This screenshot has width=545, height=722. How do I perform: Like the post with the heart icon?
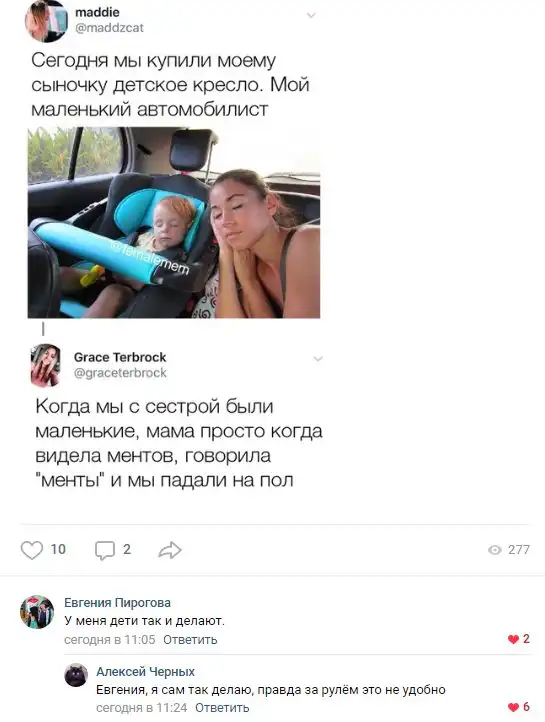coord(32,550)
